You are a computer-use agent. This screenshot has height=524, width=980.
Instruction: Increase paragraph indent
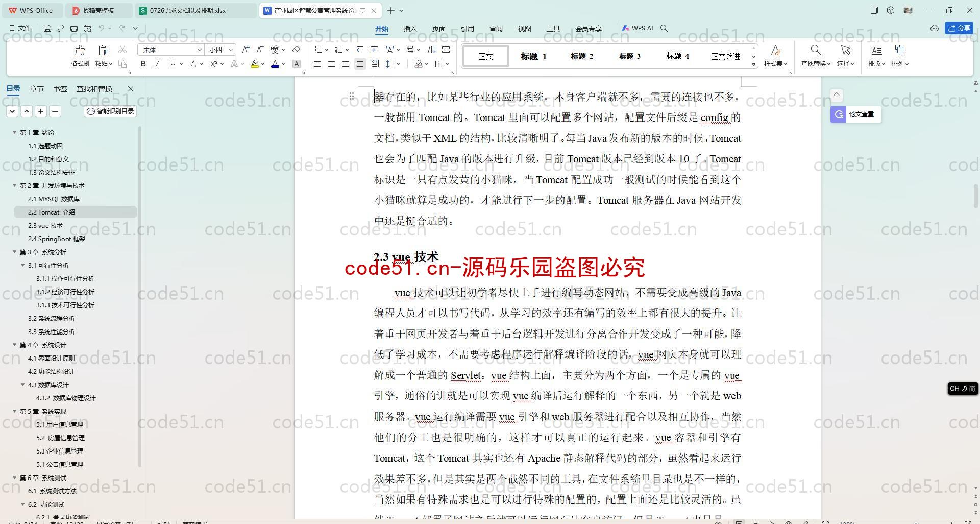pos(374,50)
